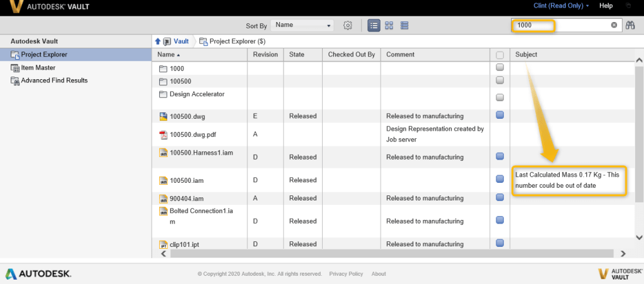Select Advanced Find Results in sidebar
This screenshot has width=644, height=284.
54,80
